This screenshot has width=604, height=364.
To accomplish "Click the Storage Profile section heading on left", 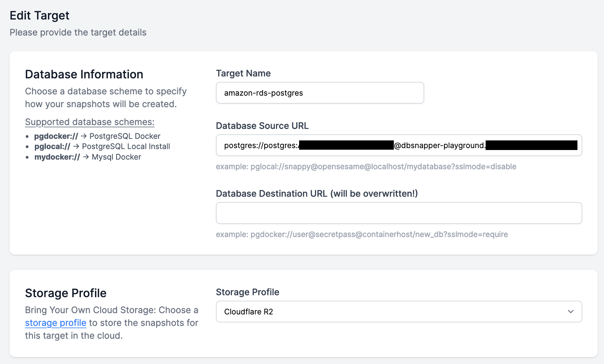I will [66, 293].
